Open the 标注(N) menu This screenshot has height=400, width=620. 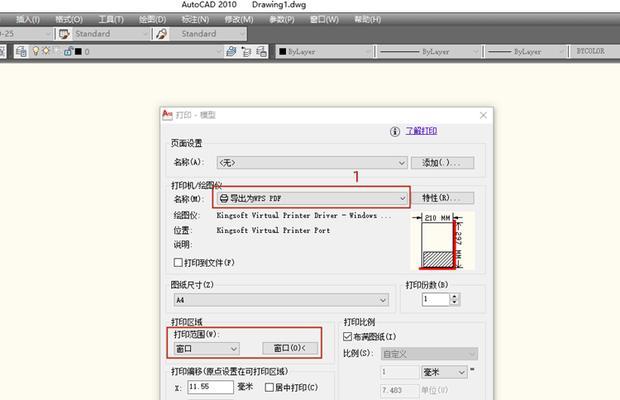click(x=195, y=19)
